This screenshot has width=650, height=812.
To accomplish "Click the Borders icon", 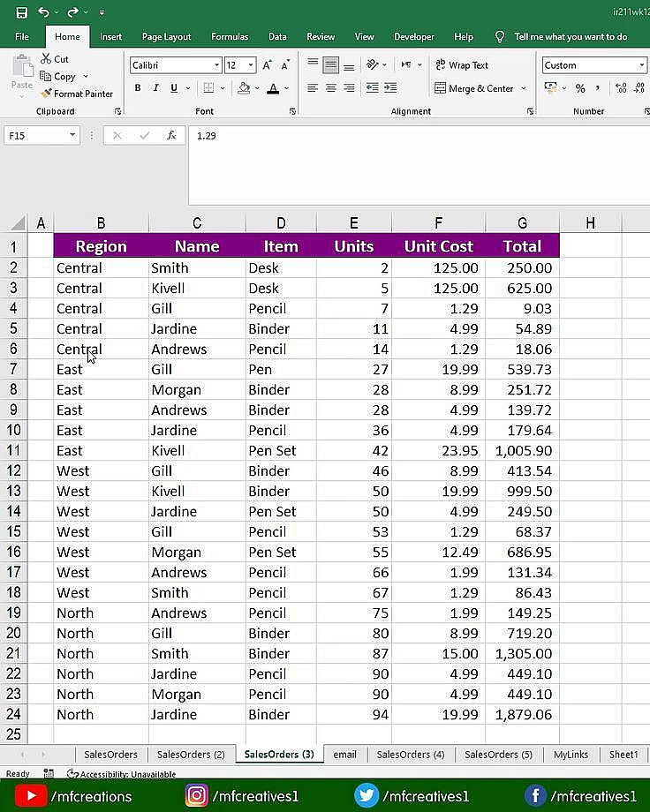I will point(208,88).
